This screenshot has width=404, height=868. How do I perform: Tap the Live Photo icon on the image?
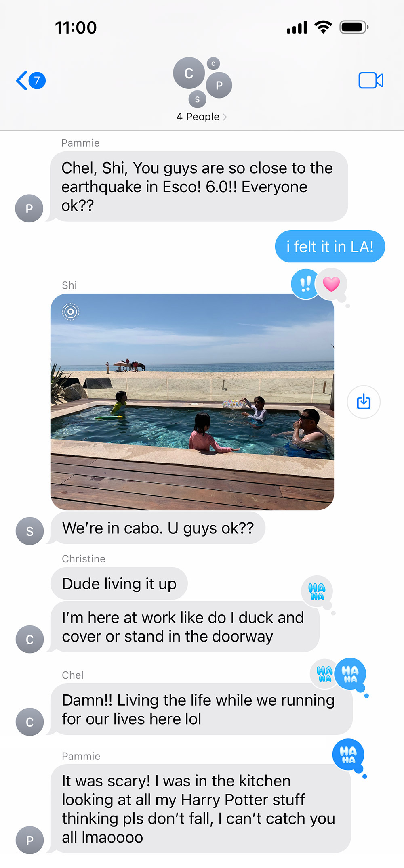pos(71,312)
